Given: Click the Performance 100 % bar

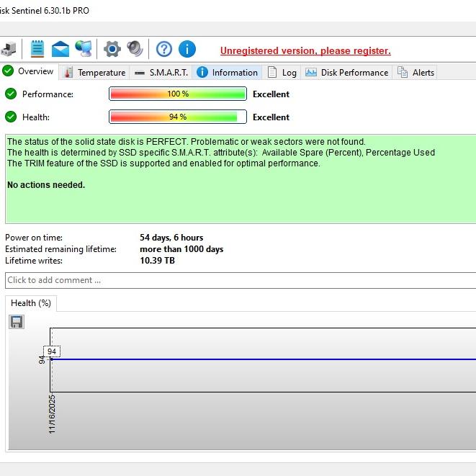Looking at the screenshot, I should tap(177, 94).
